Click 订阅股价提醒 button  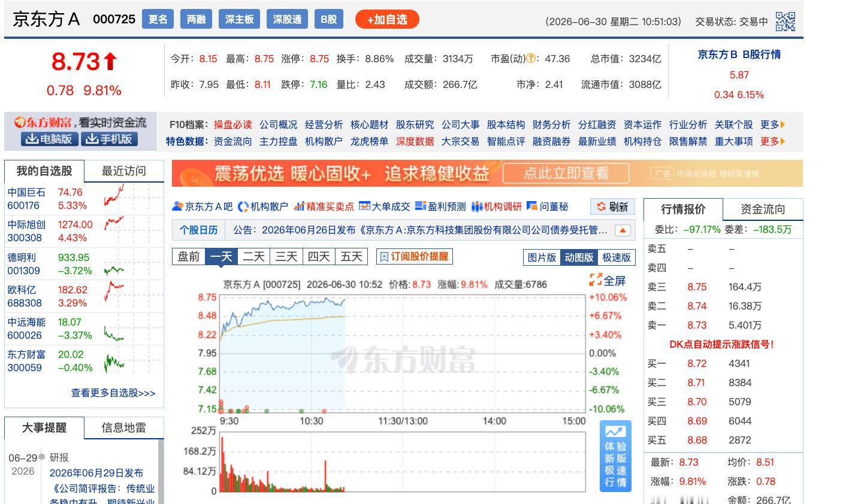pyautogui.click(x=414, y=256)
